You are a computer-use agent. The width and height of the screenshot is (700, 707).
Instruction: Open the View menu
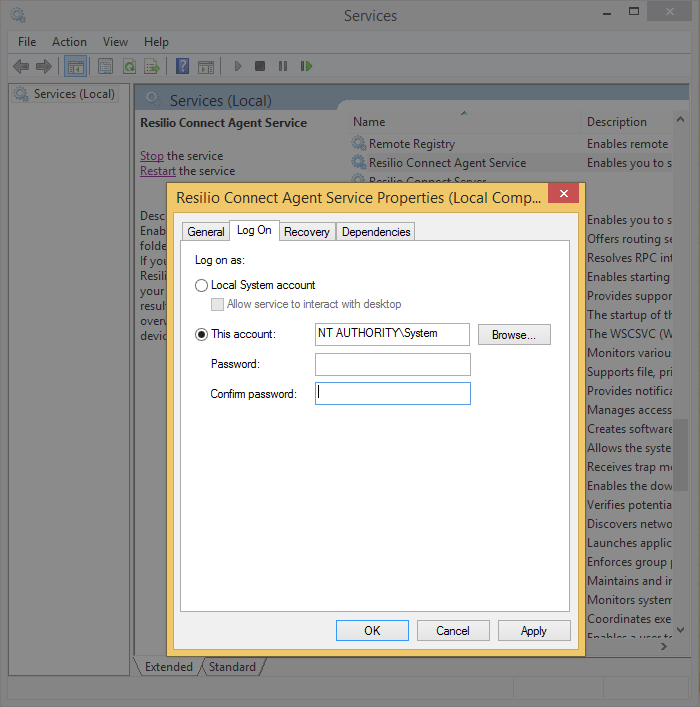click(x=115, y=42)
